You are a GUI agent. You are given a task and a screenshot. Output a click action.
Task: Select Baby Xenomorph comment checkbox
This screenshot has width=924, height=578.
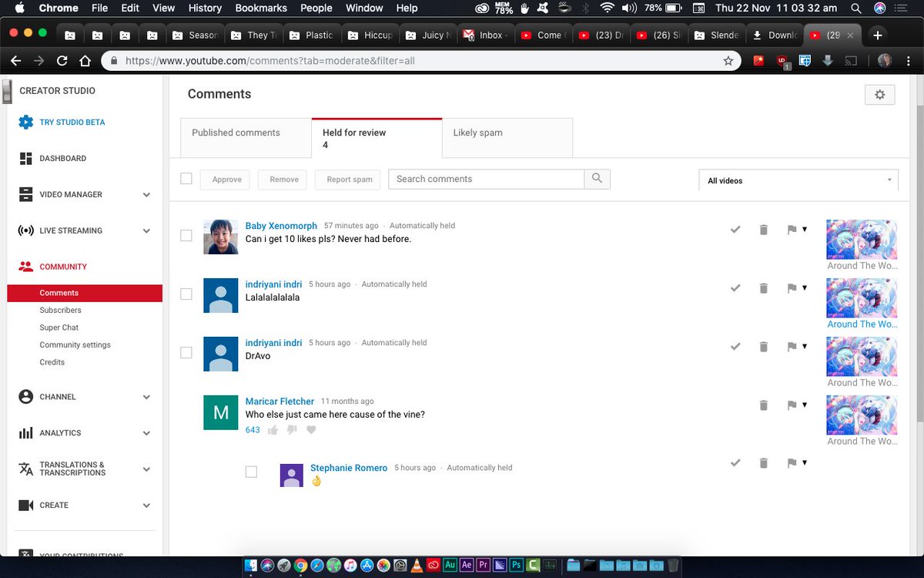(186, 236)
